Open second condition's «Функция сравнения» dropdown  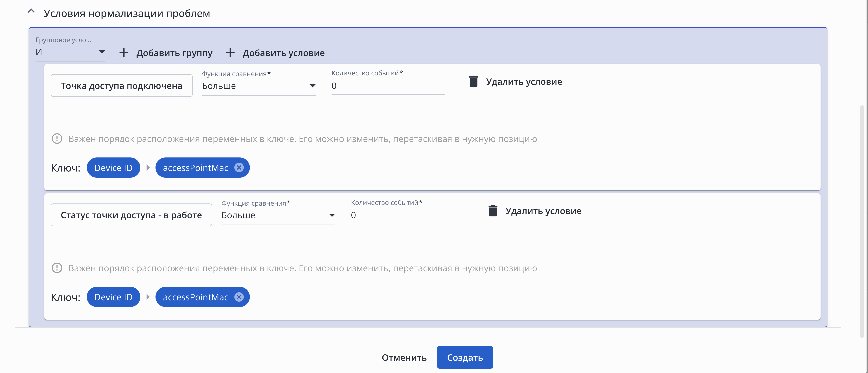click(278, 215)
